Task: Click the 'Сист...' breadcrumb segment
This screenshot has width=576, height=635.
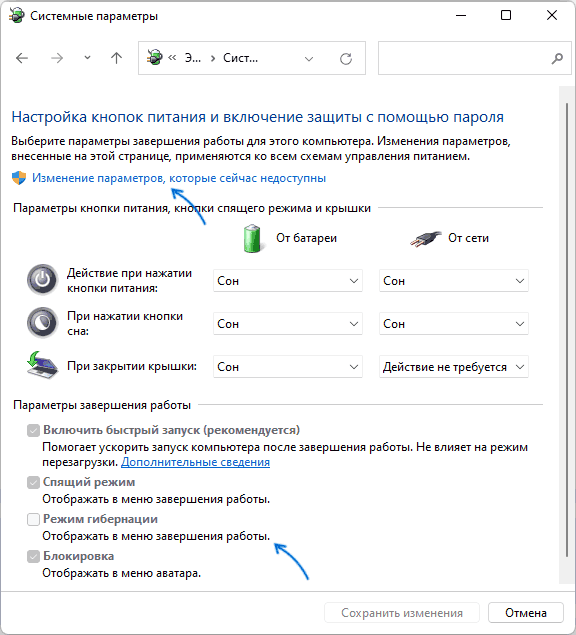Action: point(240,58)
